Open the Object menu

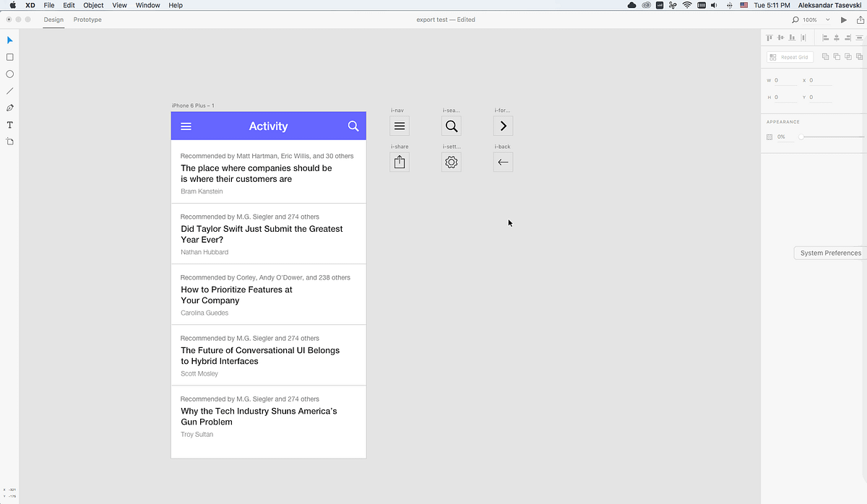(x=92, y=5)
